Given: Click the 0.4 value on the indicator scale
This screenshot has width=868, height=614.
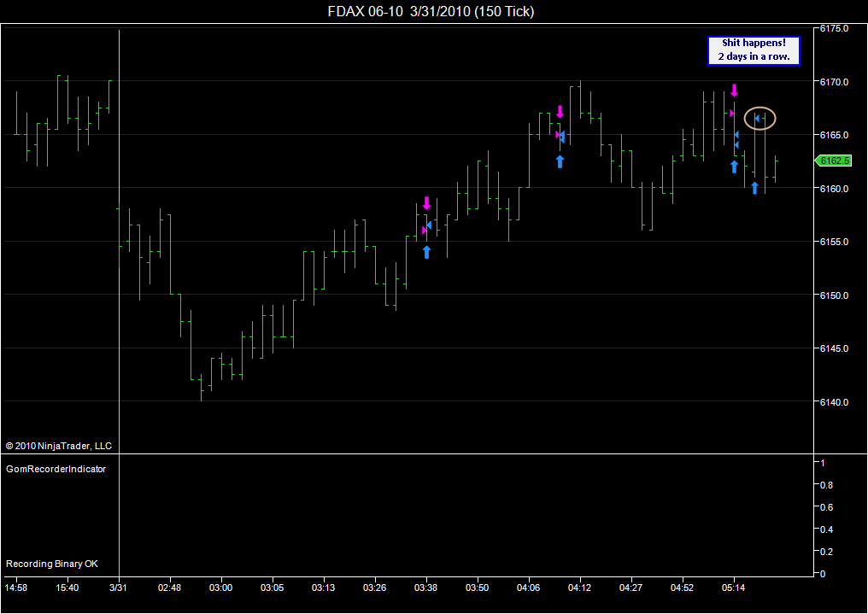Looking at the screenshot, I should pyautogui.click(x=826, y=529).
